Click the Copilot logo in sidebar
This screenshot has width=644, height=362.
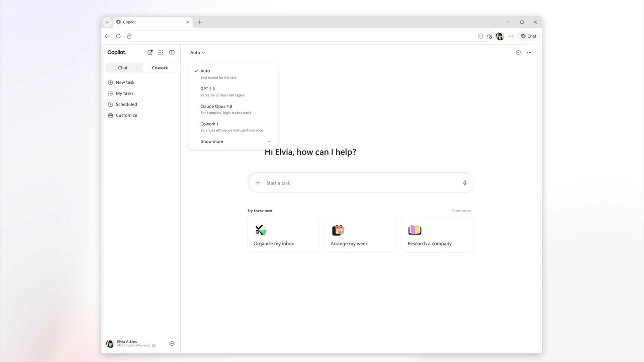click(117, 52)
